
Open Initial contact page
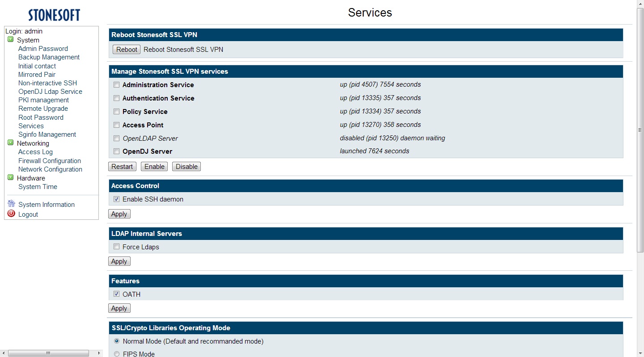37,66
